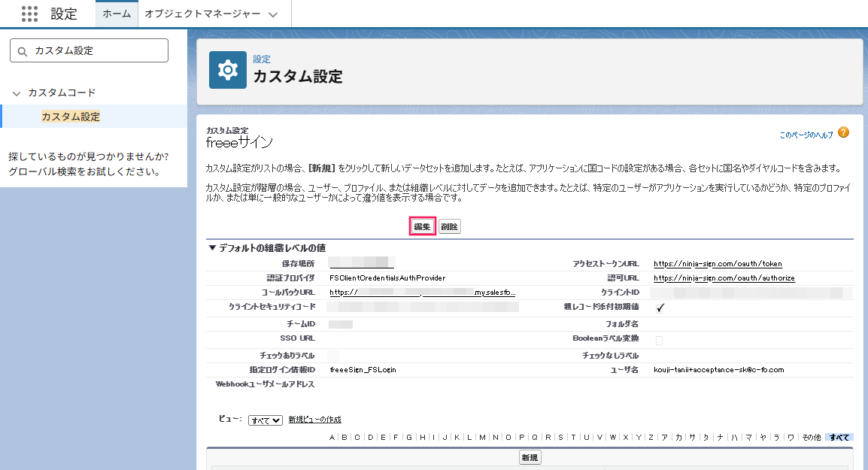The image size is (868, 470).
Task: Collapse the デフォルトの組織レベルの値 section
Action: pos(212,247)
